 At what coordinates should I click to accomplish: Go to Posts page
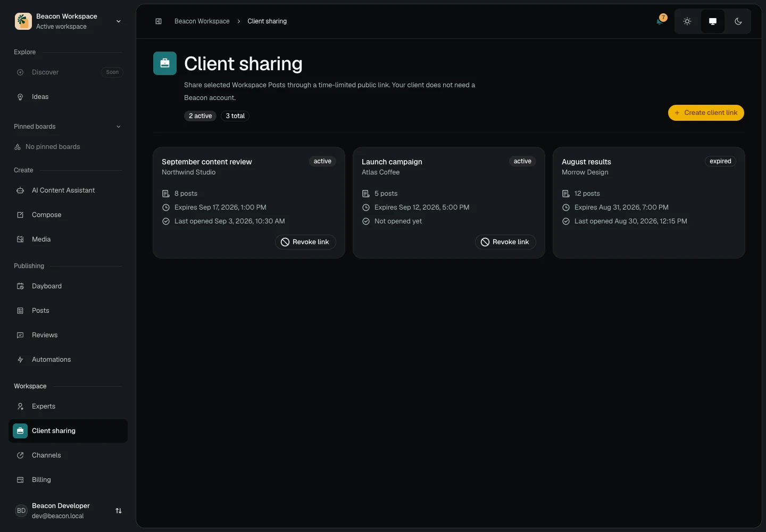pos(68,311)
